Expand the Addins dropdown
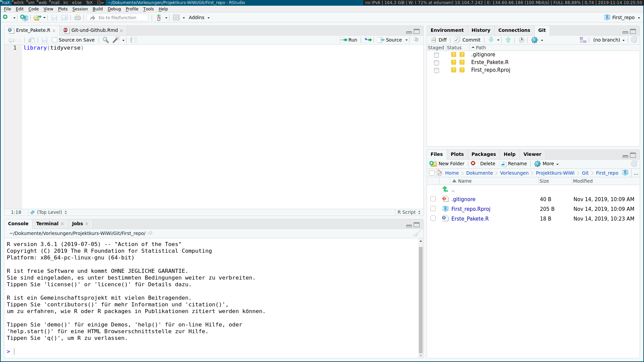Screen dimensions: 644x362 click(199, 17)
